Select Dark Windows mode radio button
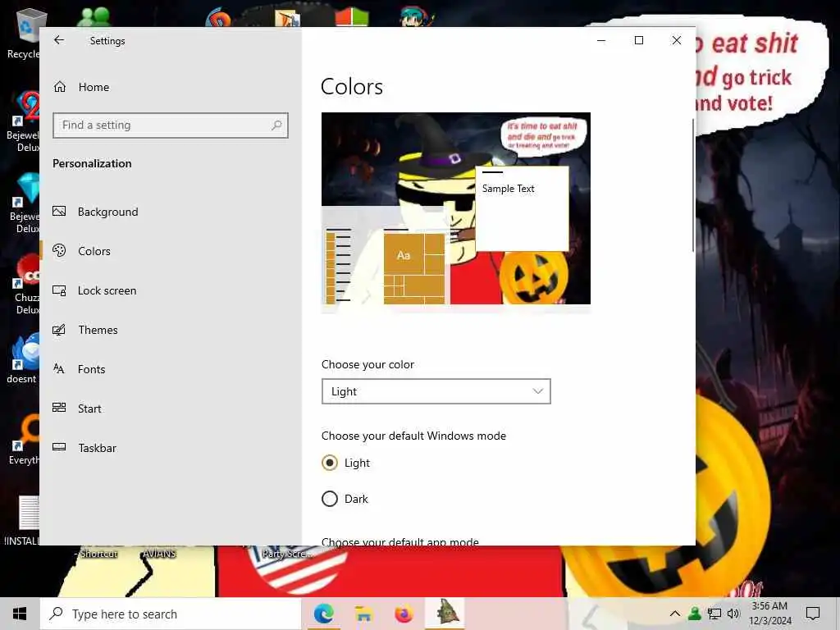840x630 pixels. click(330, 499)
